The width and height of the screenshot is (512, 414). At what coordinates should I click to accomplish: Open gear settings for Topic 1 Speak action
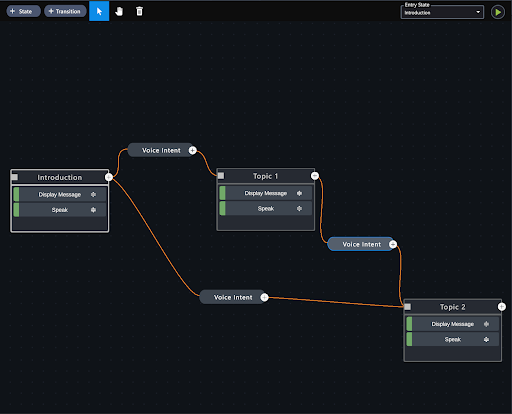(x=299, y=208)
